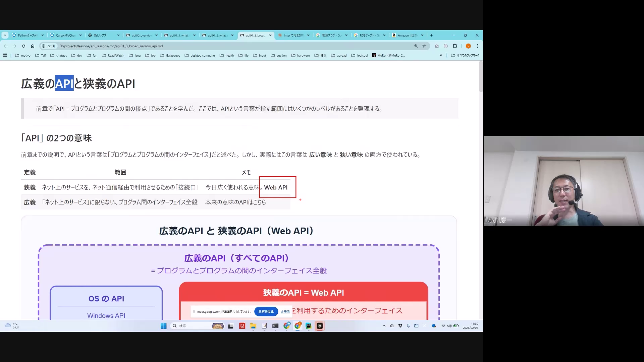The image size is (644, 362).
Task: Bookmark this page with the star icon
Action: (x=424, y=46)
